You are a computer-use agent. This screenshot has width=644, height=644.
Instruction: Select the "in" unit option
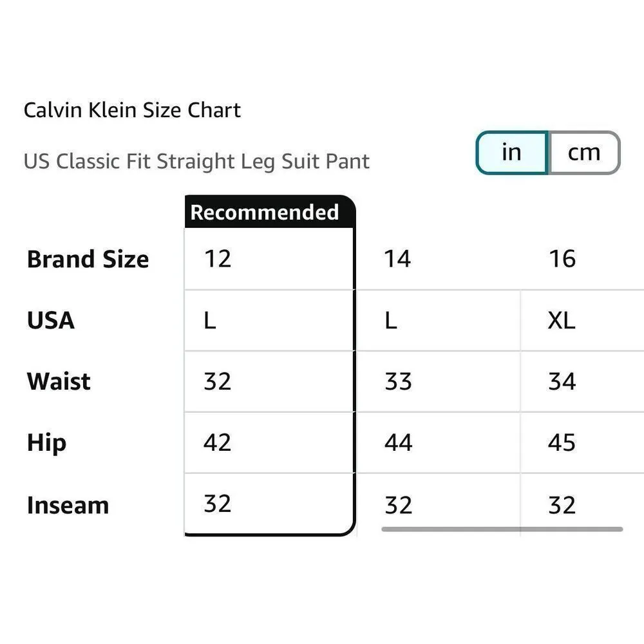pyautogui.click(x=511, y=152)
